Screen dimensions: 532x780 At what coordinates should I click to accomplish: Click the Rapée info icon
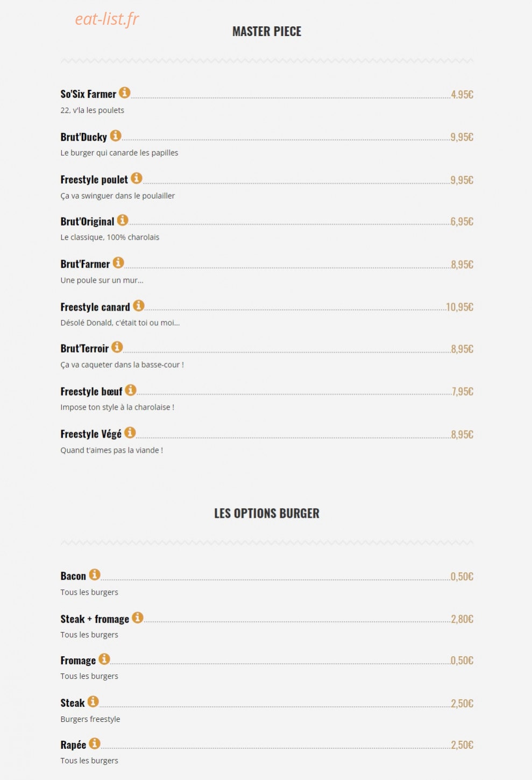pos(95,743)
